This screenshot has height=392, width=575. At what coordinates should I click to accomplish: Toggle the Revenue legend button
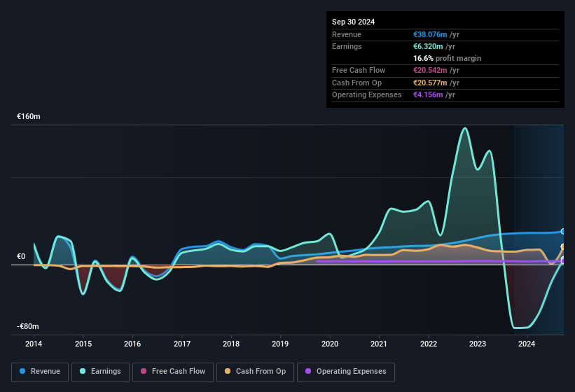pyautogui.click(x=40, y=372)
